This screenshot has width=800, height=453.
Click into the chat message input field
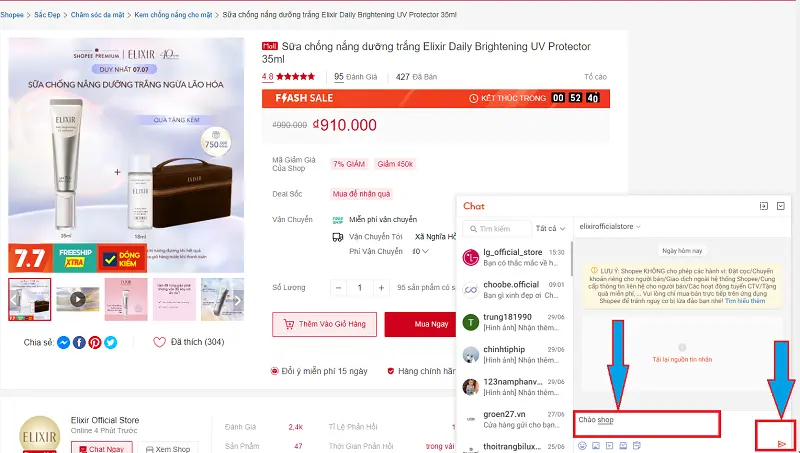point(647,424)
